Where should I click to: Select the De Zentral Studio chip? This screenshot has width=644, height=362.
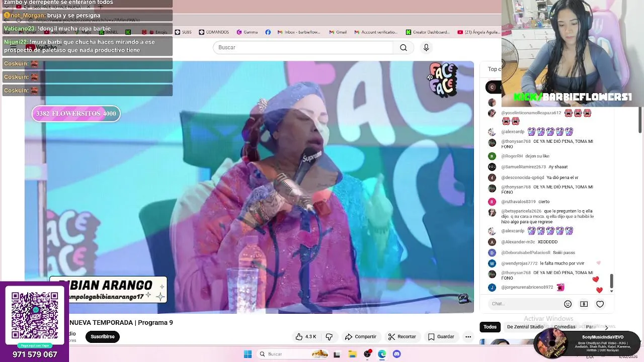(x=525, y=327)
